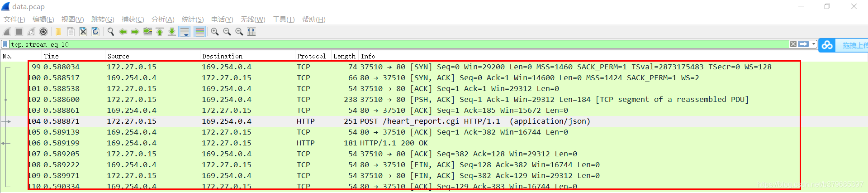
Task: Apply the display filter with arrow button
Action: 804,44
